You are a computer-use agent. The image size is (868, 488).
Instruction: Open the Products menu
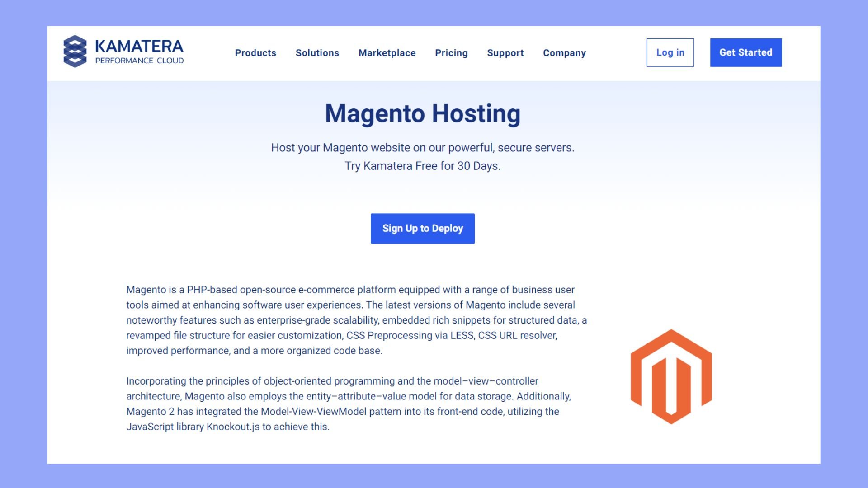[255, 53]
